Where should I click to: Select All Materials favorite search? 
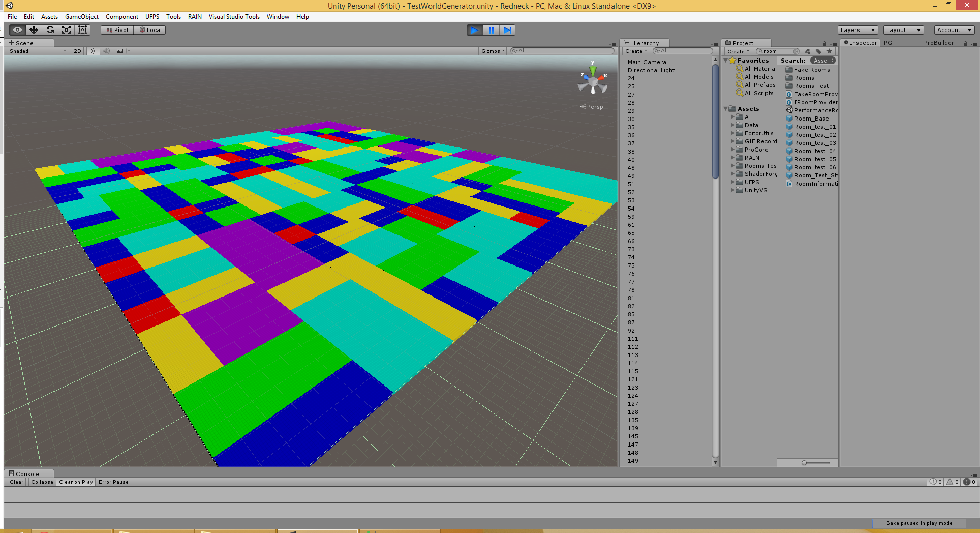[x=756, y=69]
